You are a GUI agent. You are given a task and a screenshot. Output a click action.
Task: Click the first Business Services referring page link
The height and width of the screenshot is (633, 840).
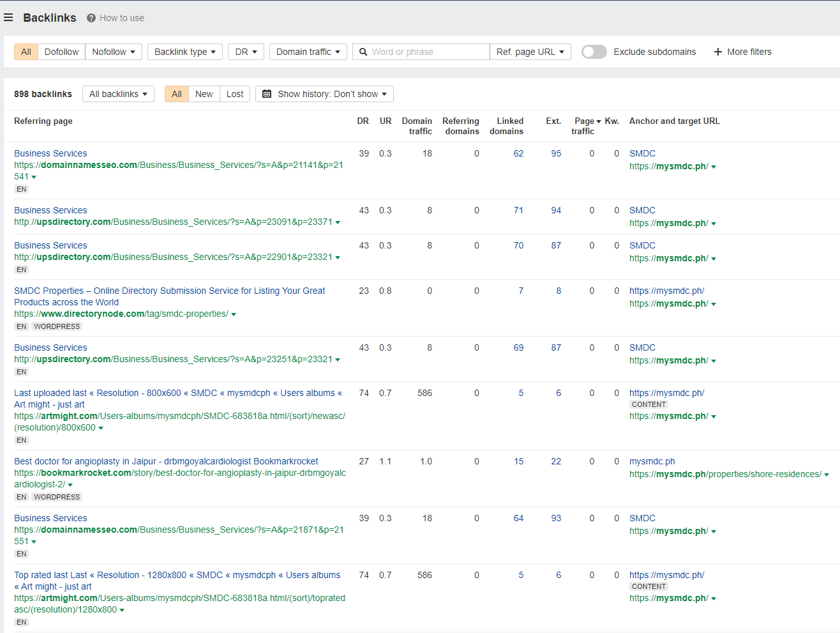click(50, 153)
